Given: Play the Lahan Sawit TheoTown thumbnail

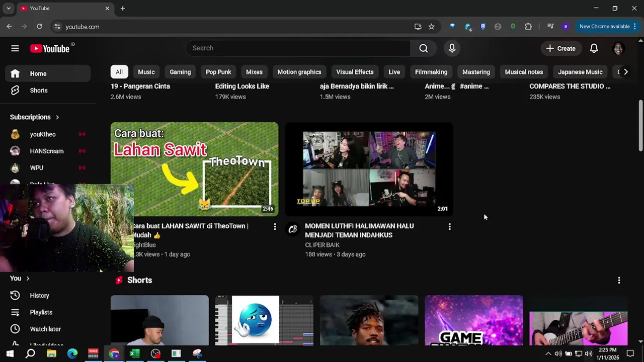Looking at the screenshot, I should pos(194,169).
